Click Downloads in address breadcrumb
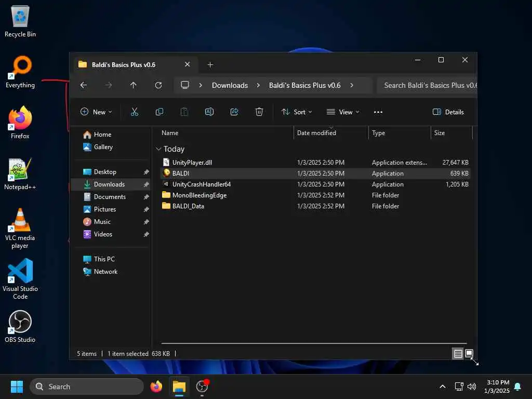Viewport: 532px width, 399px height. tap(230, 85)
